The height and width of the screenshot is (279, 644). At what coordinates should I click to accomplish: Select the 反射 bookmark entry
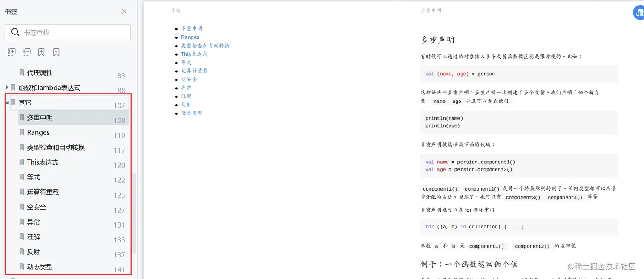pyautogui.click(x=34, y=251)
